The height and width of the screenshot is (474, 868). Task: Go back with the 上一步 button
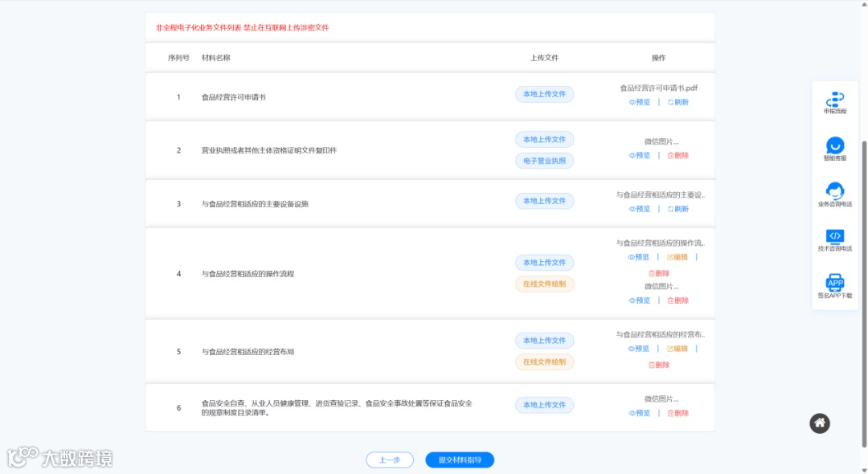pyautogui.click(x=390, y=460)
